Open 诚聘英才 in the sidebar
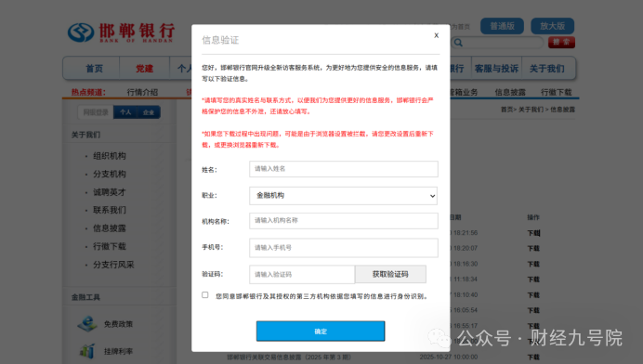The width and height of the screenshot is (643, 364). (x=110, y=192)
